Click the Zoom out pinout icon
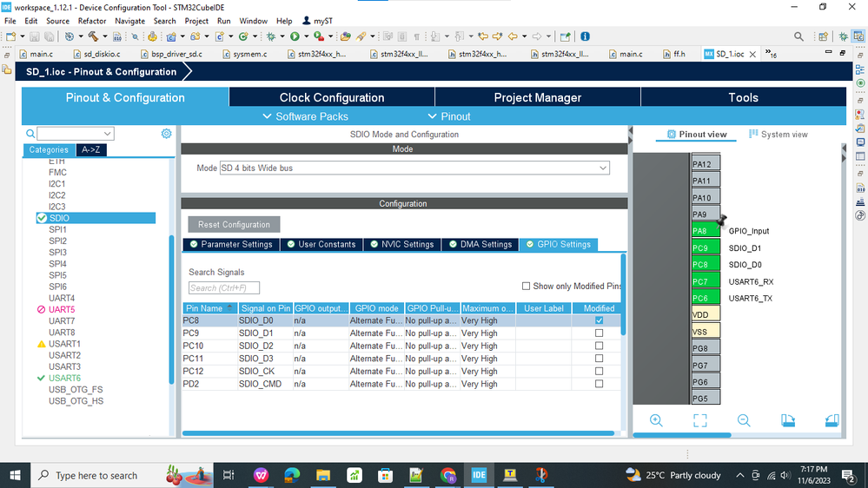 tap(744, 420)
